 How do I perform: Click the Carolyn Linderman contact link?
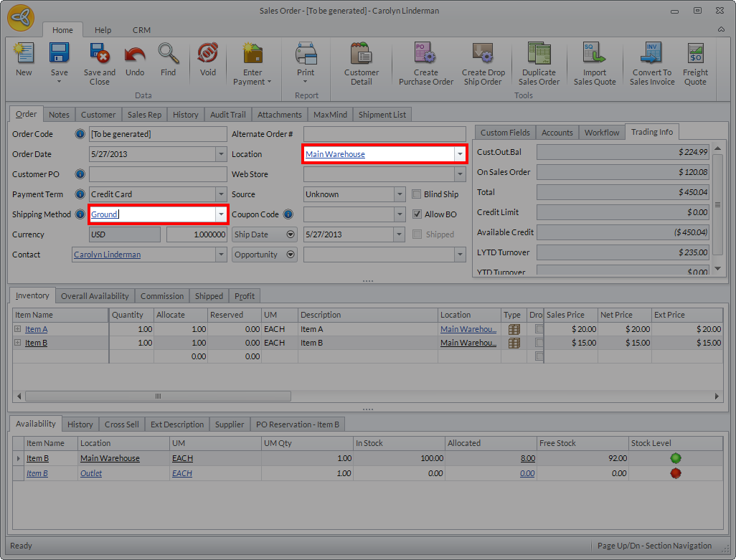(107, 255)
